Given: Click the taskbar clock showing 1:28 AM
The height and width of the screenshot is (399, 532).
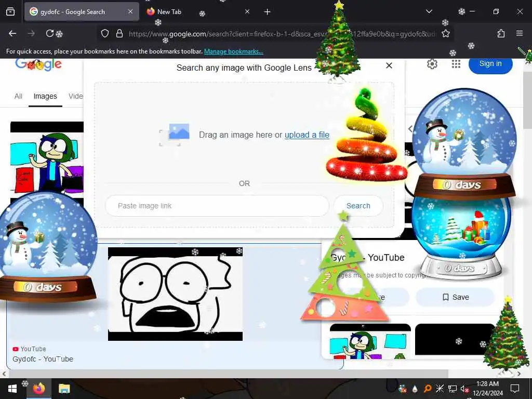Looking at the screenshot, I should click(487, 389).
